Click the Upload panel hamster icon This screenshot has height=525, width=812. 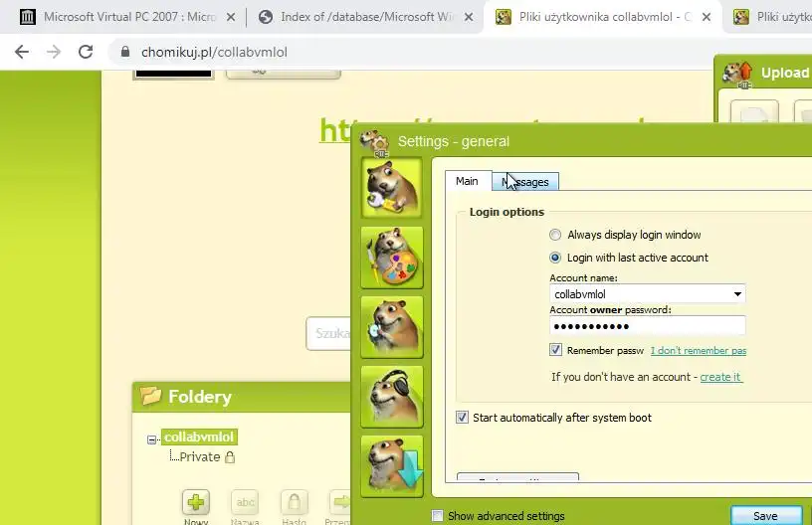pos(738,74)
